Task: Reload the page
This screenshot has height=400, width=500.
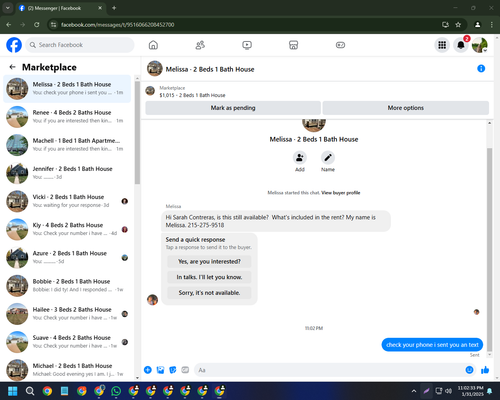Action: click(37, 25)
